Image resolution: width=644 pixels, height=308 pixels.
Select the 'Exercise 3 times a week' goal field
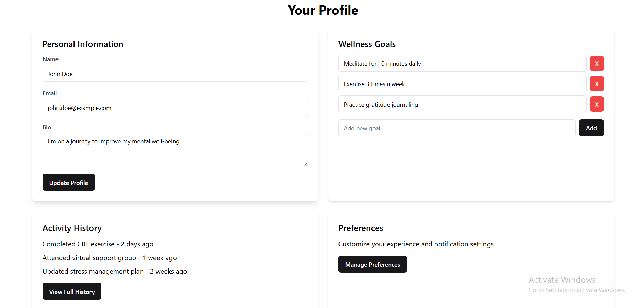(462, 84)
